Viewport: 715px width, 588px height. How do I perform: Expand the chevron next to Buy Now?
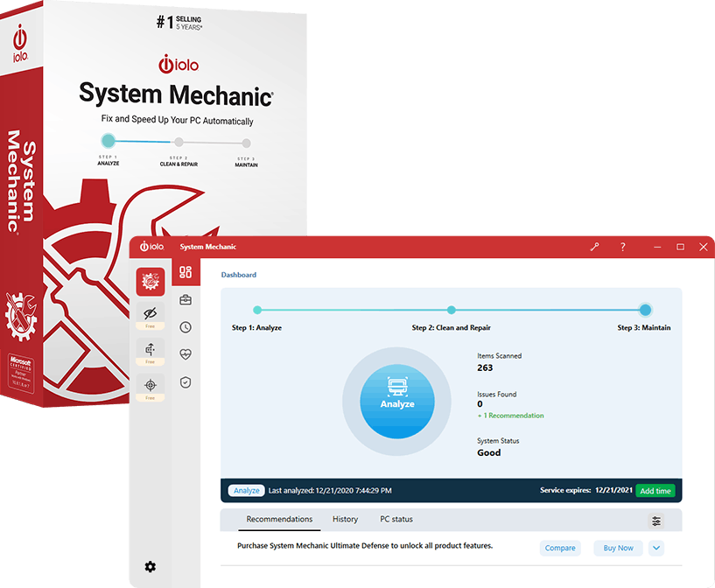[x=656, y=548]
